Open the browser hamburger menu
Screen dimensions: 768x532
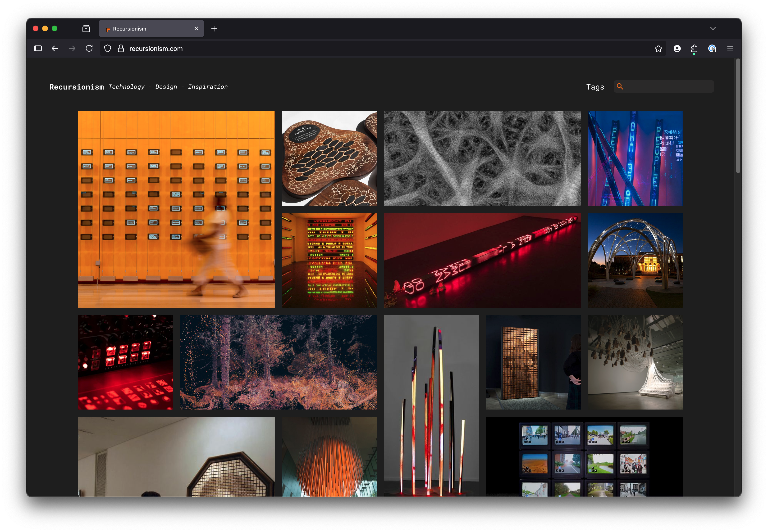click(730, 49)
